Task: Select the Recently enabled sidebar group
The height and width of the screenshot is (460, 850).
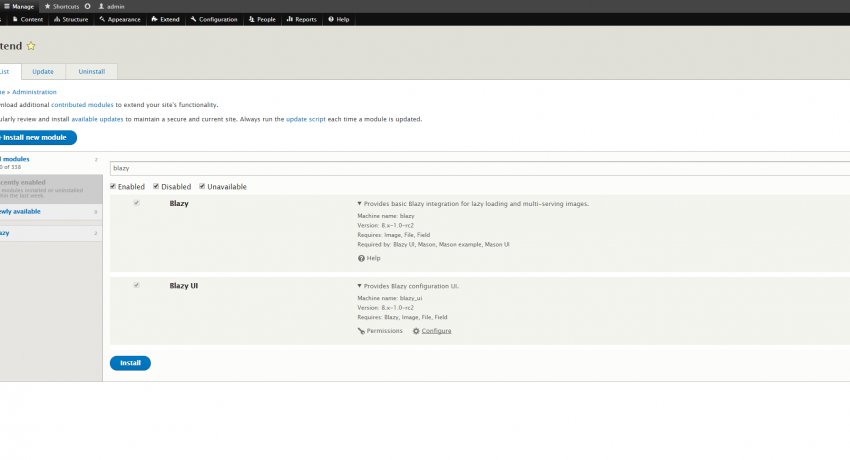Action: tap(50, 189)
